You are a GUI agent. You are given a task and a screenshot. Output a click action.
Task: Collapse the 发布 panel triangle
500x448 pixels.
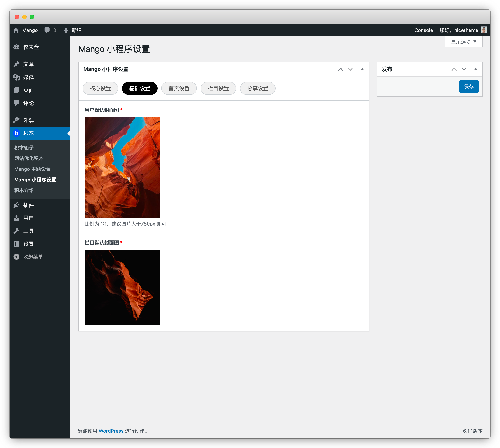pyautogui.click(x=476, y=69)
